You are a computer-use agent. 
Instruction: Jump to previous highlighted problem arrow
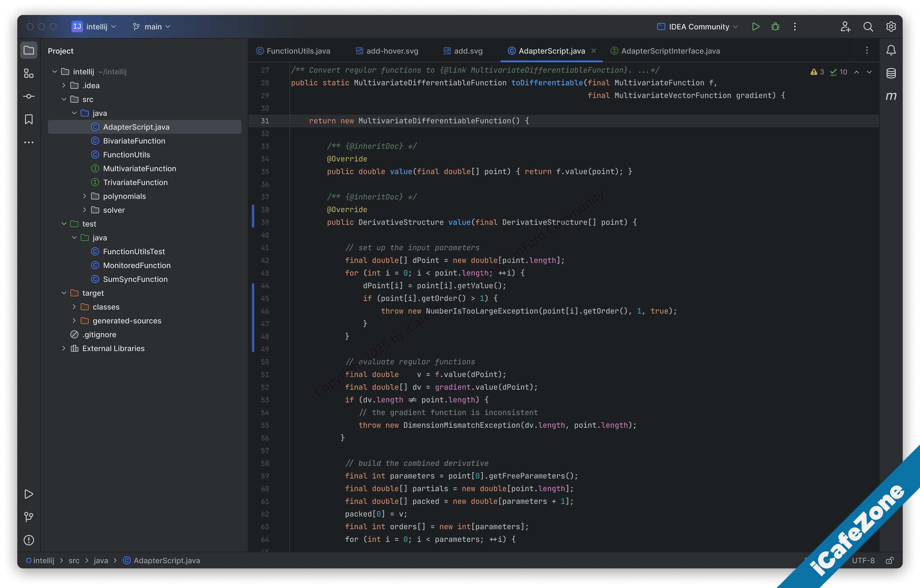point(857,72)
